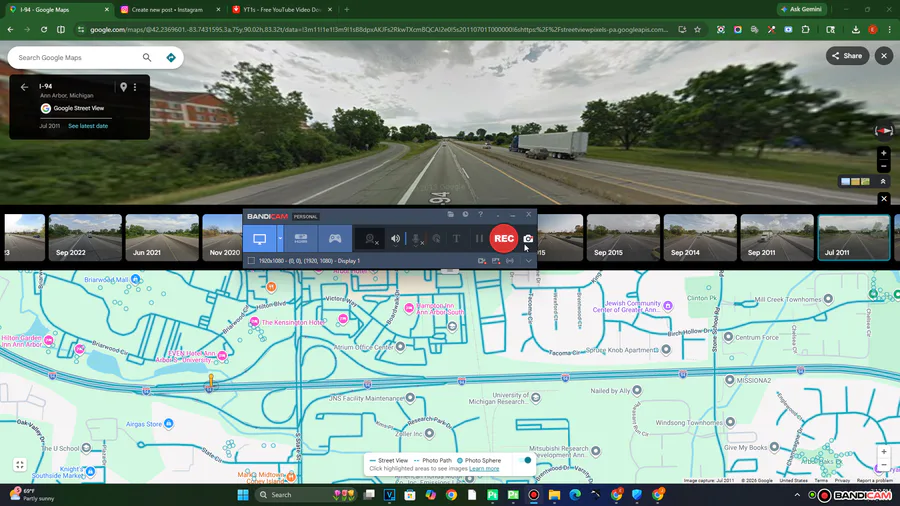This screenshot has width=900, height=506.
Task: Close Street View with the top-right X
Action: coord(884,56)
